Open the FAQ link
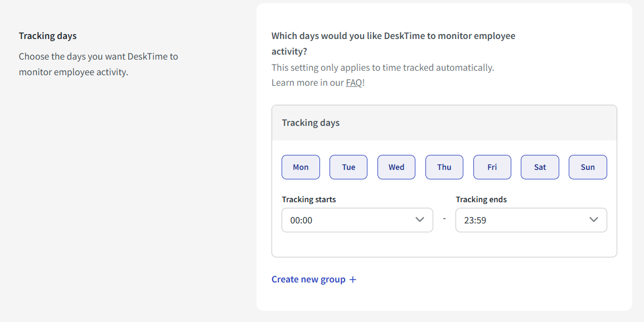The height and width of the screenshot is (322, 644). [x=354, y=82]
